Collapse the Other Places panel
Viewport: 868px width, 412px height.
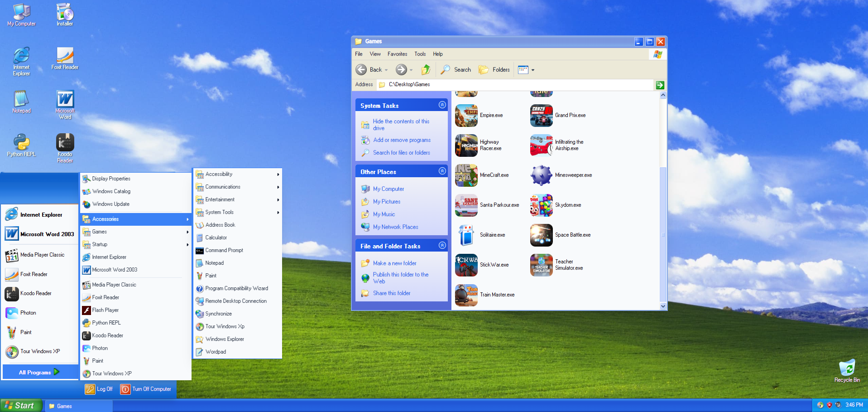(442, 171)
